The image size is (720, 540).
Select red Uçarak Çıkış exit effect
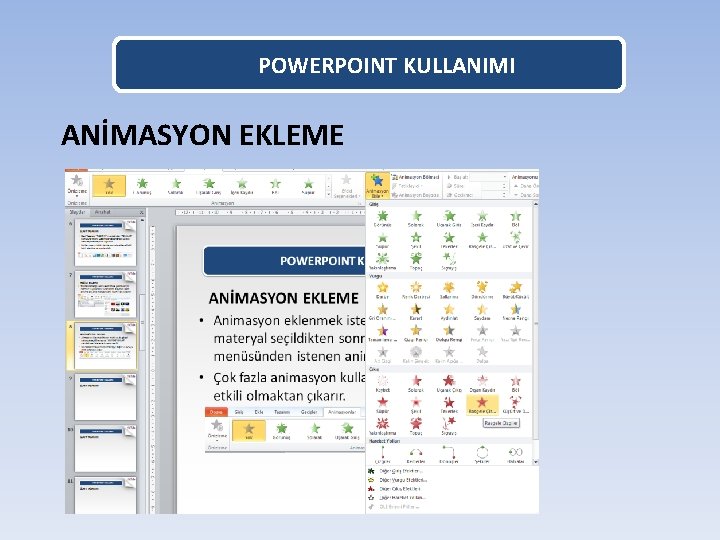449,383
